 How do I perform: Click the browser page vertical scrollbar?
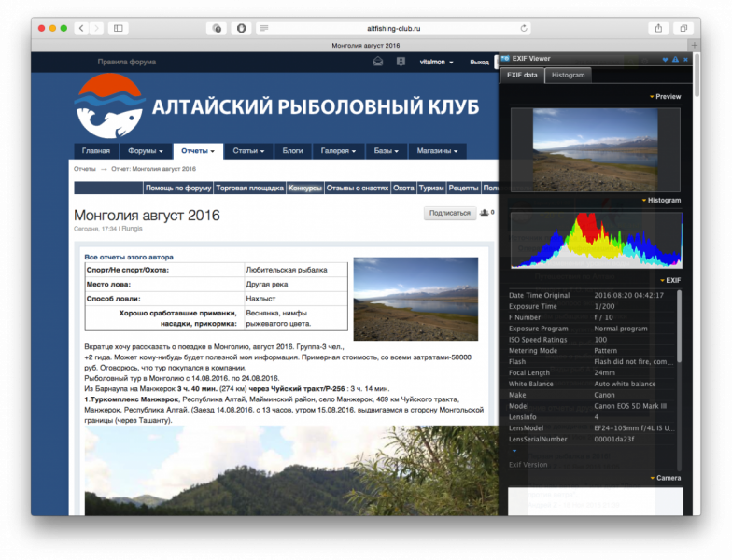click(x=697, y=75)
